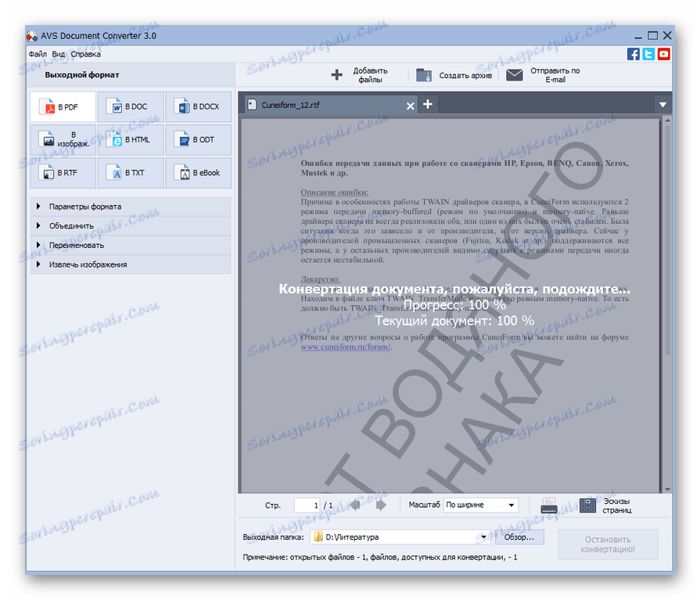
Task: Choose TXT output format
Action: (131, 173)
